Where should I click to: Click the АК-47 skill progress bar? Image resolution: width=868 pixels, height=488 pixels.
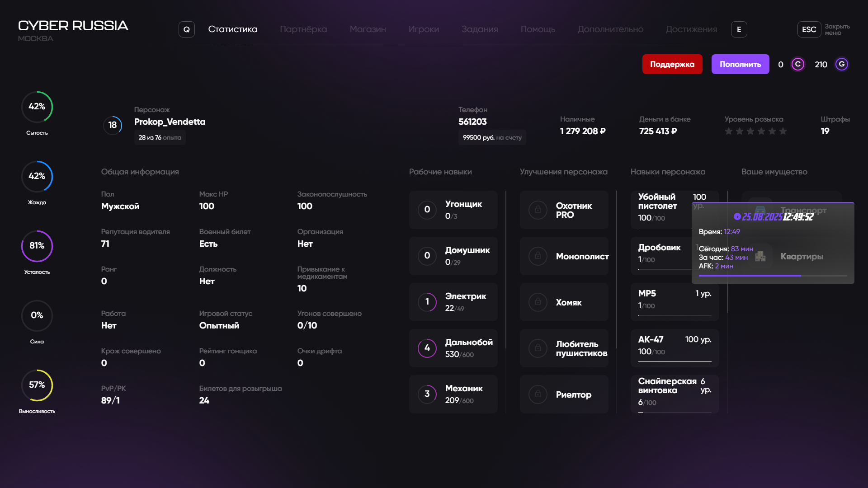coord(675,361)
